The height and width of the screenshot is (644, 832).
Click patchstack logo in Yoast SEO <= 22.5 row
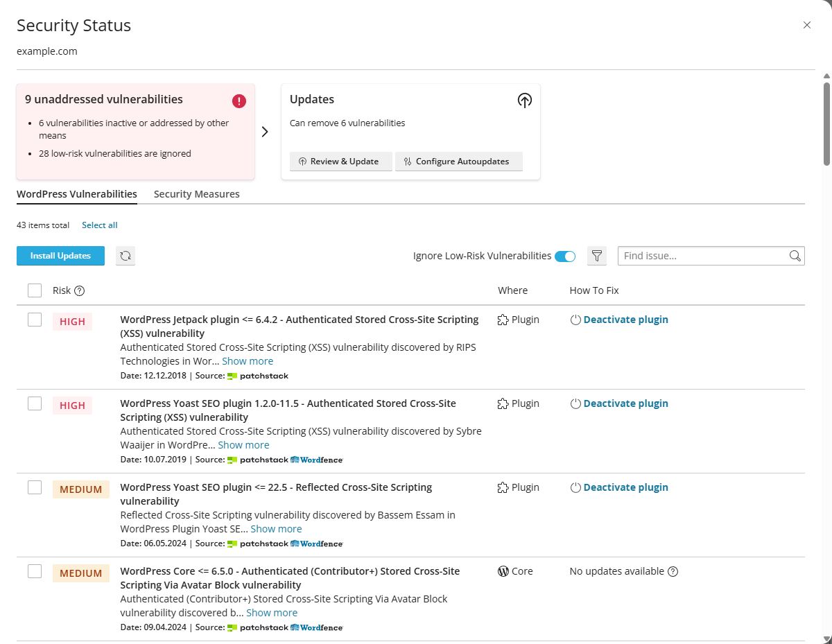click(x=258, y=543)
